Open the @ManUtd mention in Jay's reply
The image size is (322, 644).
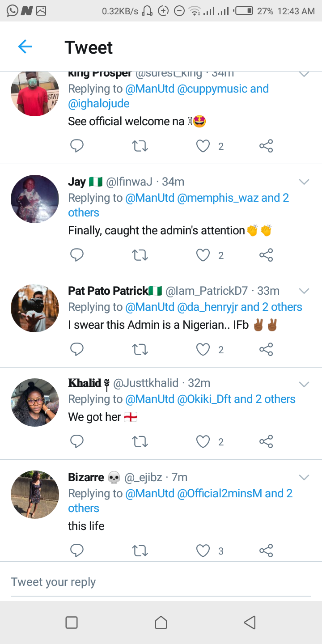pyautogui.click(x=150, y=198)
